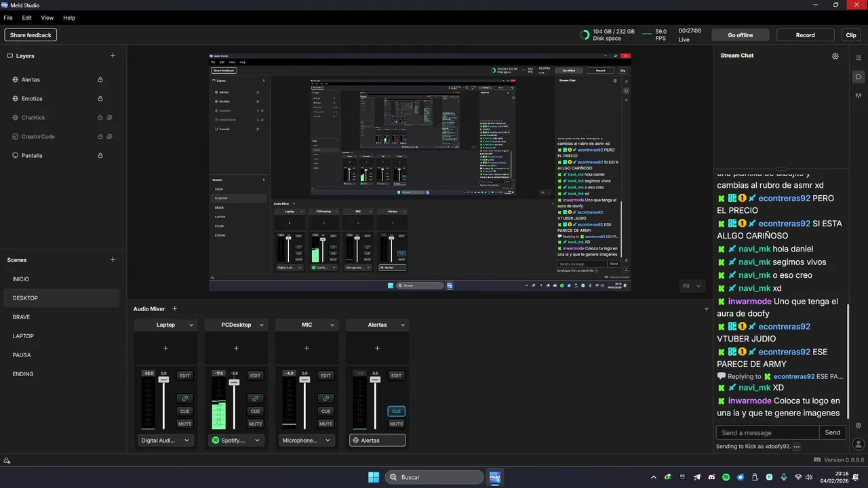Show hidden system tray icons

click(654, 477)
